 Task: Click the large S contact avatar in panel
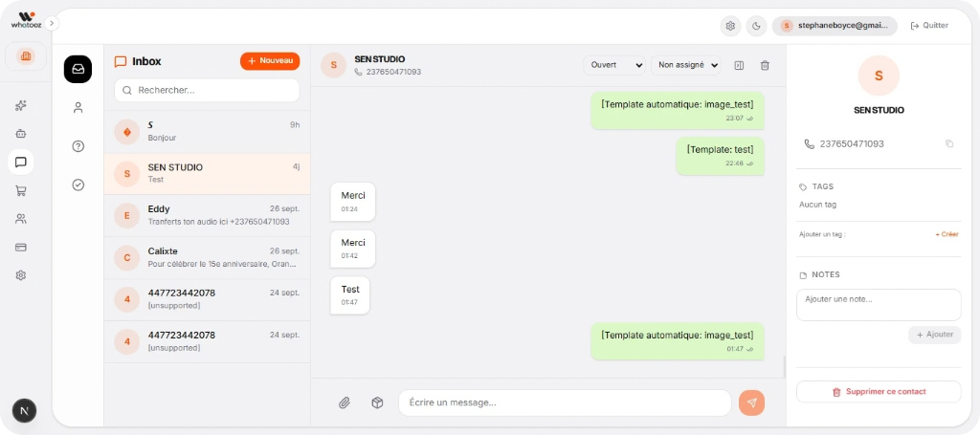click(879, 76)
